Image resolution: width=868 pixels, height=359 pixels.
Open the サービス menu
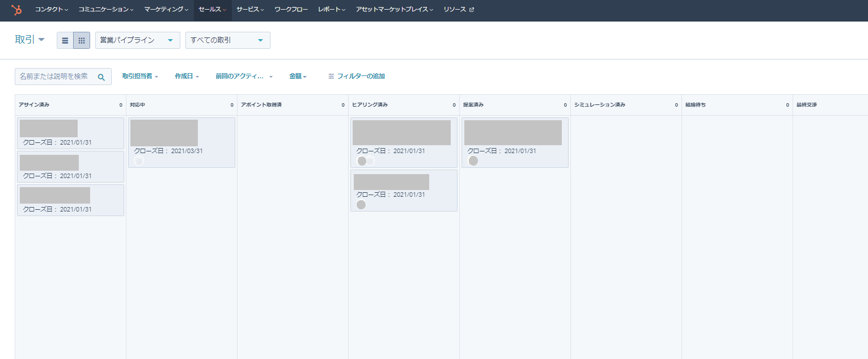pyautogui.click(x=250, y=10)
